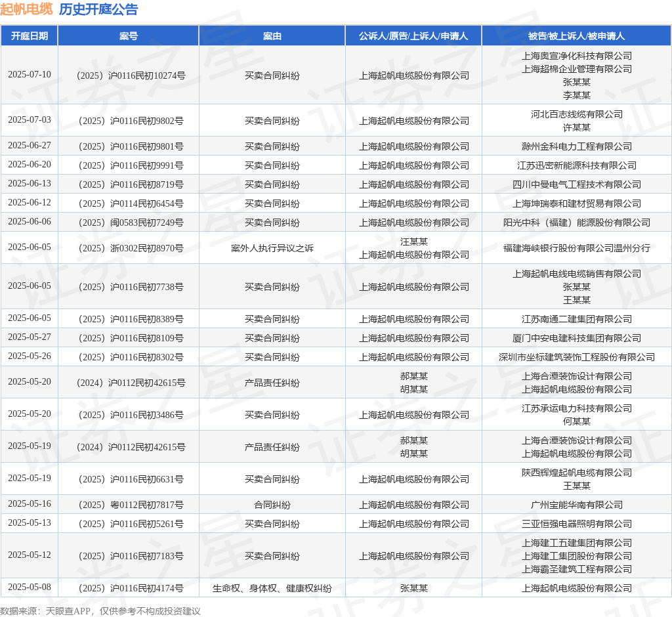Click defendant 李某某
The height and width of the screenshot is (617, 672).
pyautogui.click(x=576, y=95)
